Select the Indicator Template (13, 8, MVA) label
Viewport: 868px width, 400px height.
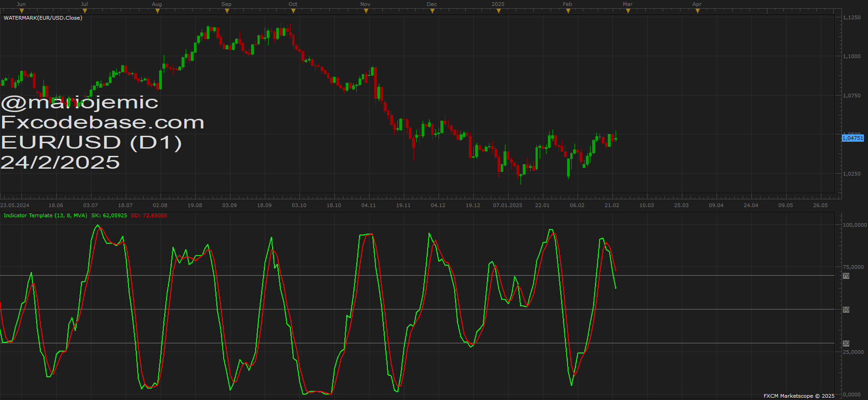(x=45, y=215)
